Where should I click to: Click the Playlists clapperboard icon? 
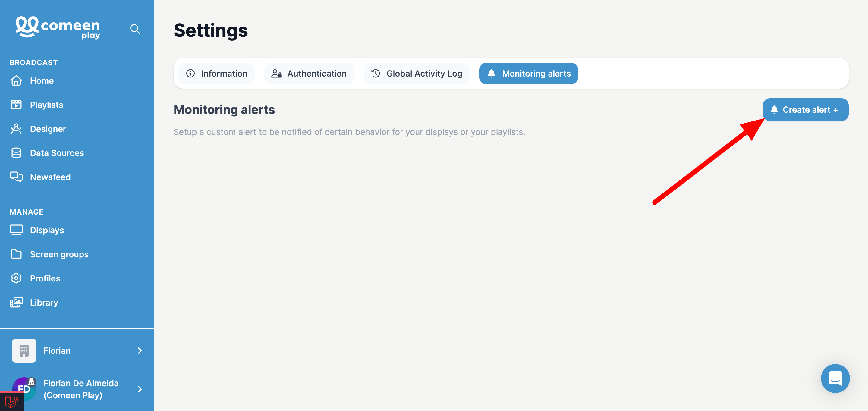point(16,105)
